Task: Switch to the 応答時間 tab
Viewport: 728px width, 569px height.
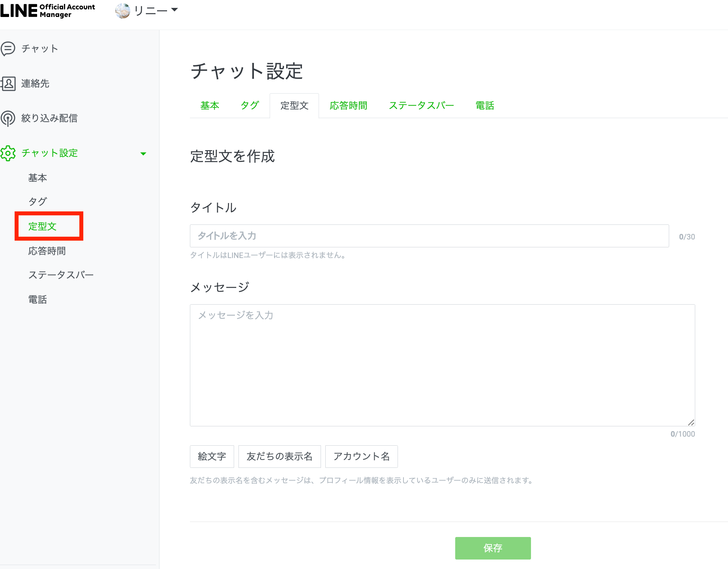Action: tap(348, 106)
